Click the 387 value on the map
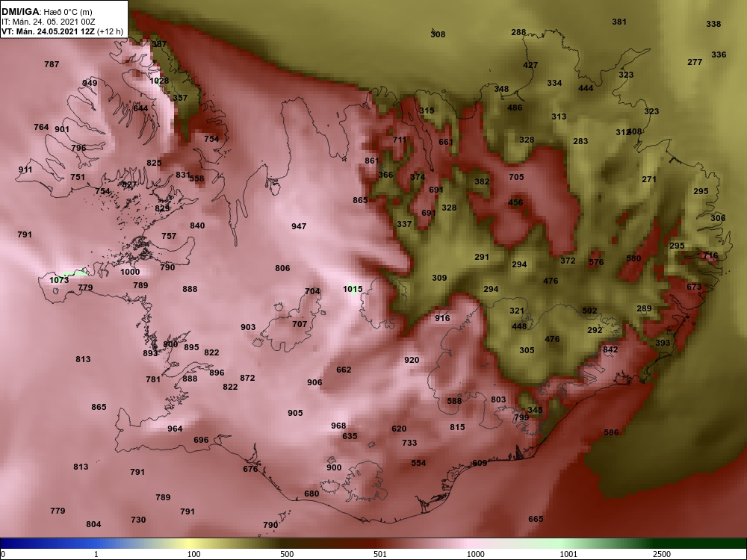 [159, 44]
